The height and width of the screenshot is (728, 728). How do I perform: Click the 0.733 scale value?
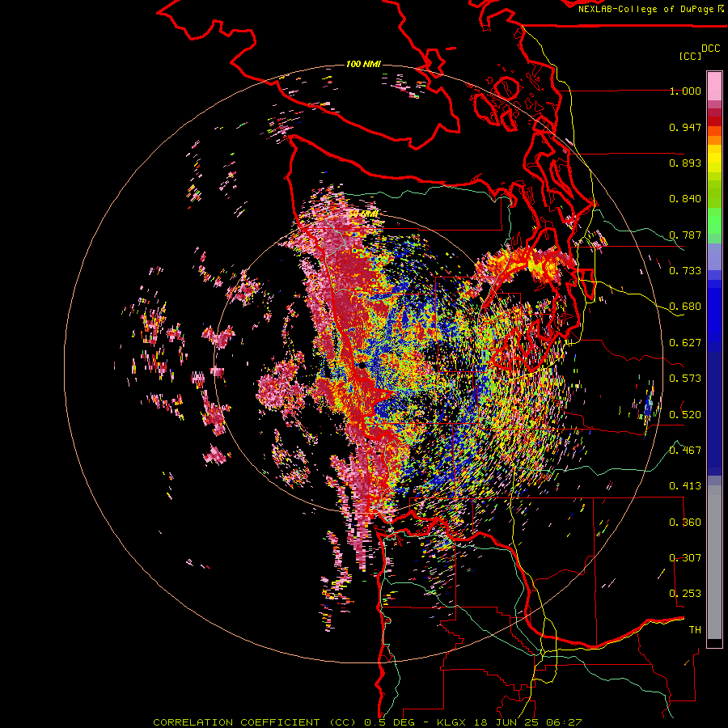[685, 271]
